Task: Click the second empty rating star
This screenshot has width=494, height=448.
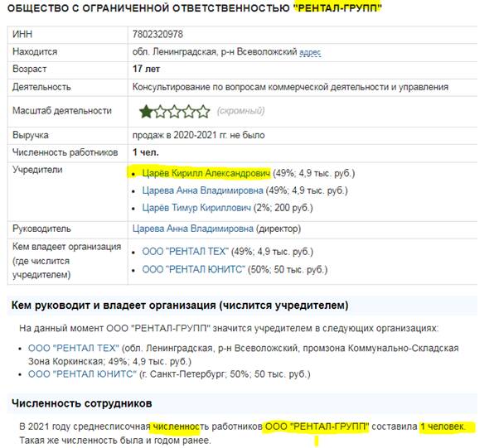Action: tap(161, 112)
